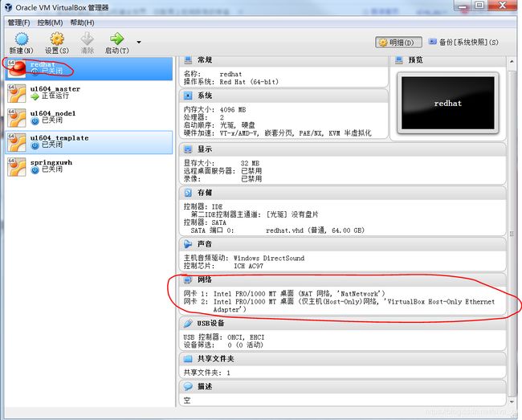Click the 描述 description section icon

pyautogui.click(x=188, y=387)
